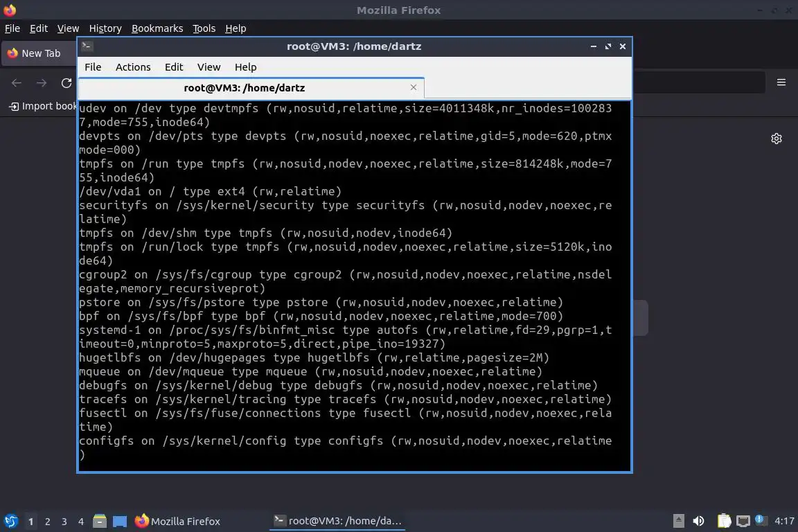
Task: Open new tab settings gear in Firefox
Action: tap(776, 139)
